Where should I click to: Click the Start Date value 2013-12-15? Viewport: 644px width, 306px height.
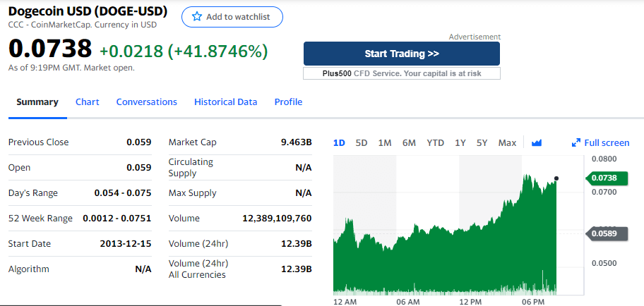(x=126, y=244)
